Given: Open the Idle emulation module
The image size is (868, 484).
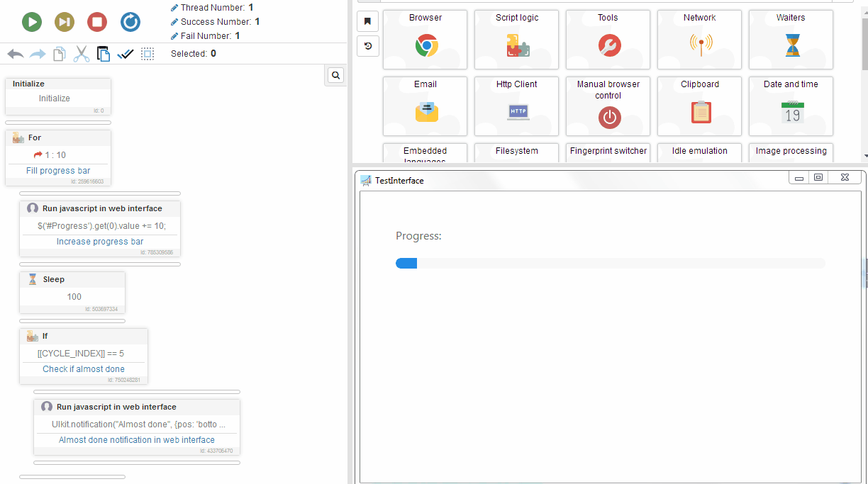Looking at the screenshot, I should click(x=699, y=153).
